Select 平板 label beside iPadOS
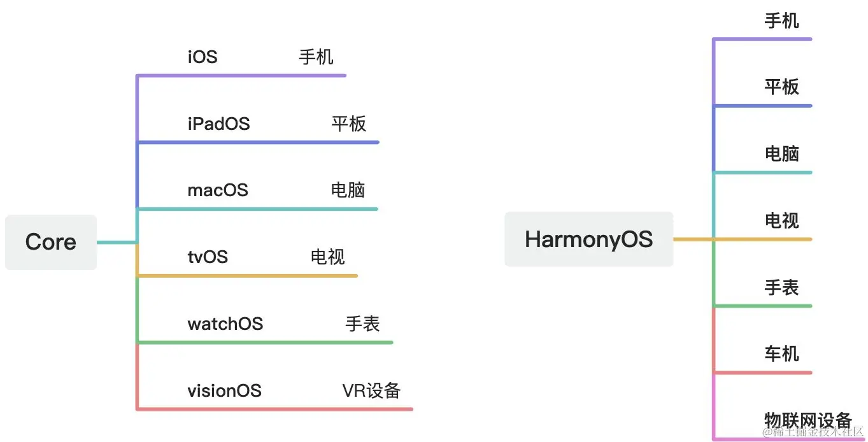Viewport: 868px width, 442px height. [x=349, y=124]
